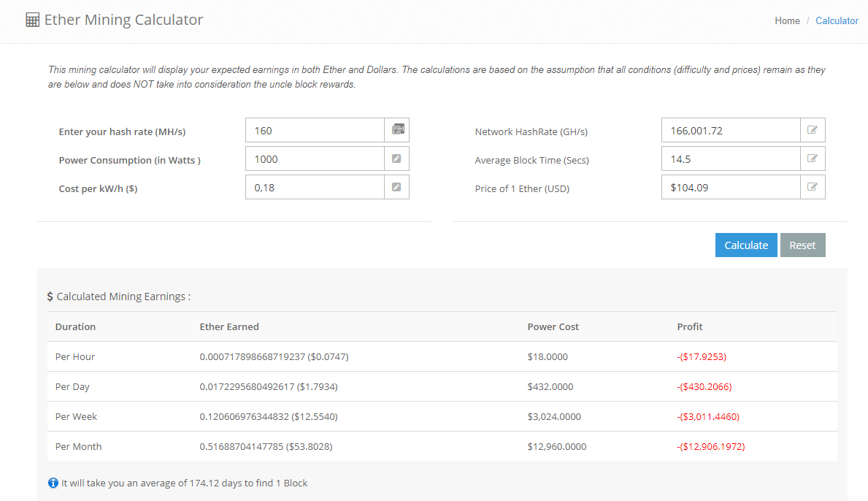Click the edit icon beside Average Block Time field
The image size is (868, 501).
tap(812, 159)
